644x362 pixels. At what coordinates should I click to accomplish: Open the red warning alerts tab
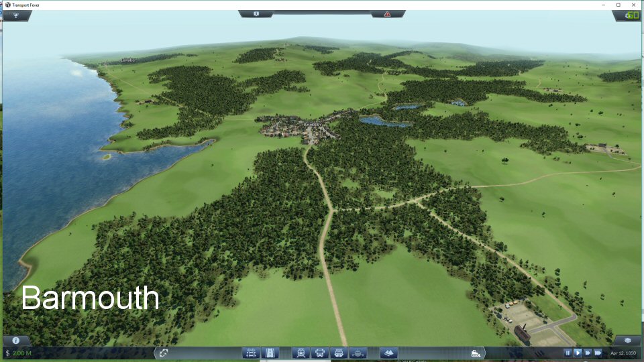(x=387, y=14)
